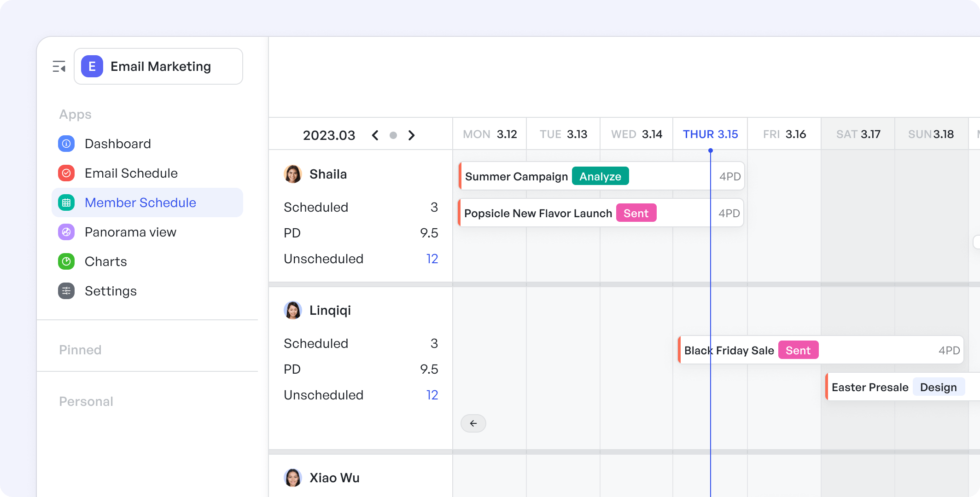Open the Summer Campaign task bar

[x=601, y=176]
